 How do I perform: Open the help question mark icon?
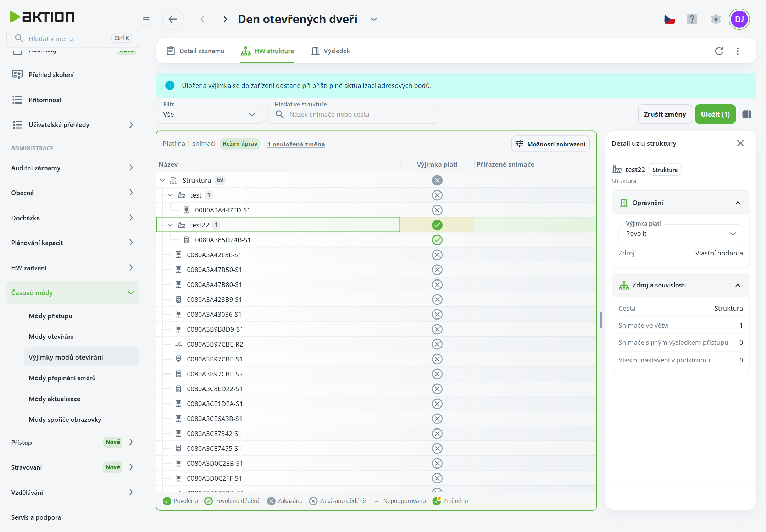point(692,19)
